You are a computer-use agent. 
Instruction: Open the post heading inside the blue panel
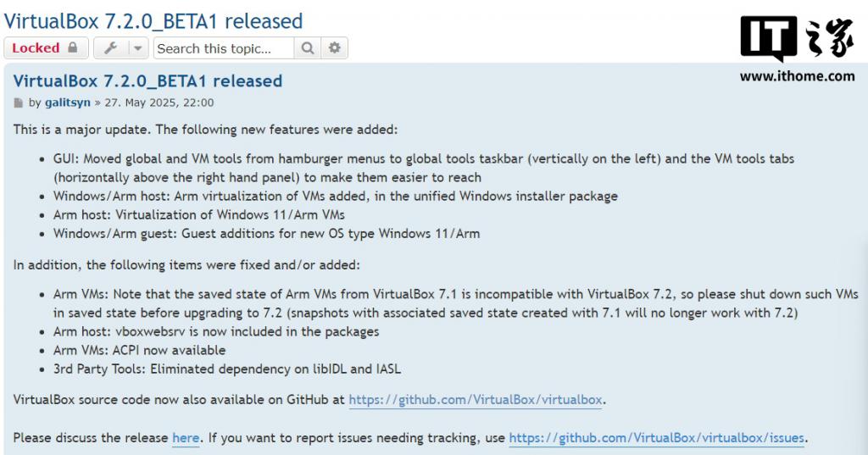147,80
